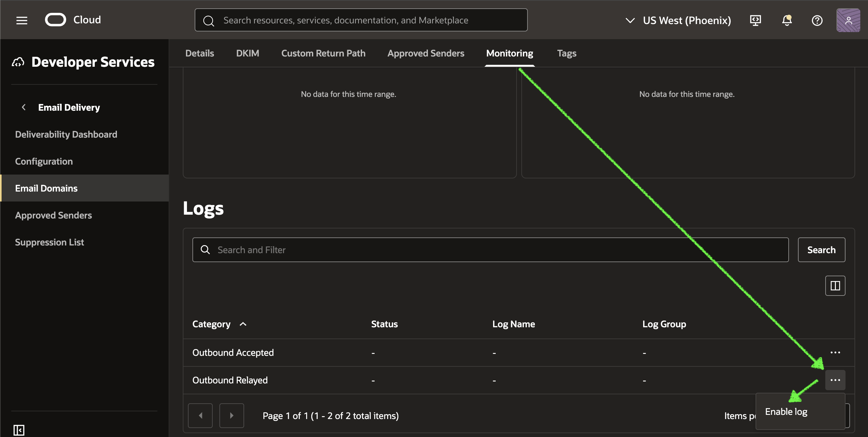The height and width of the screenshot is (437, 868).
Task: Go back using the Email Delivery chevron
Action: click(x=23, y=107)
